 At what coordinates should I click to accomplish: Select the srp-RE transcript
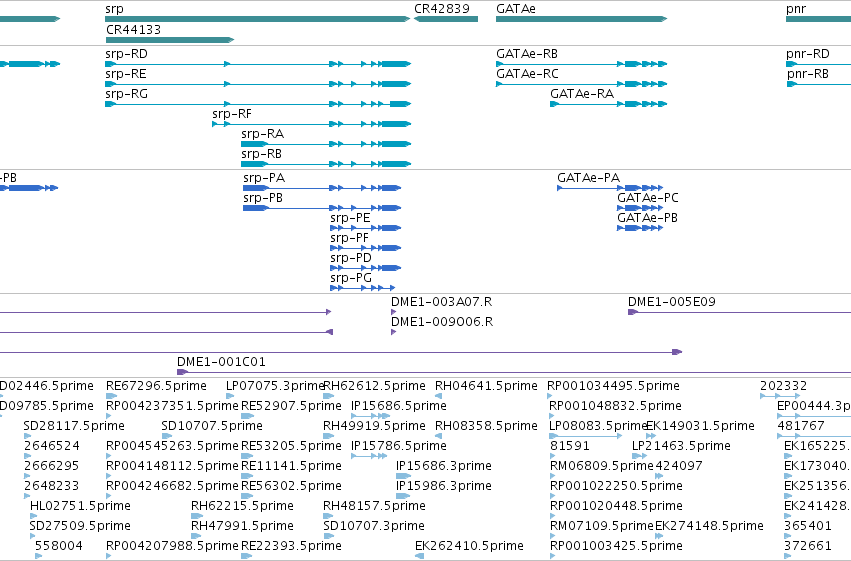tap(258, 84)
